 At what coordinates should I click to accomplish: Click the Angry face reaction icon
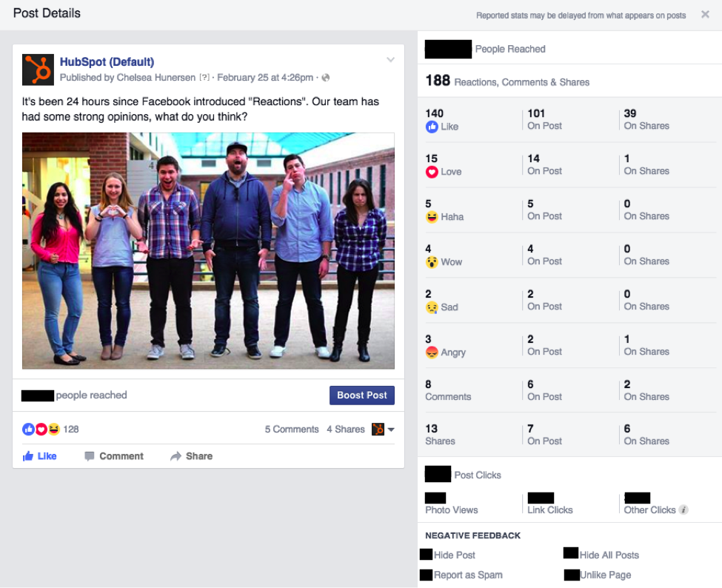click(431, 353)
